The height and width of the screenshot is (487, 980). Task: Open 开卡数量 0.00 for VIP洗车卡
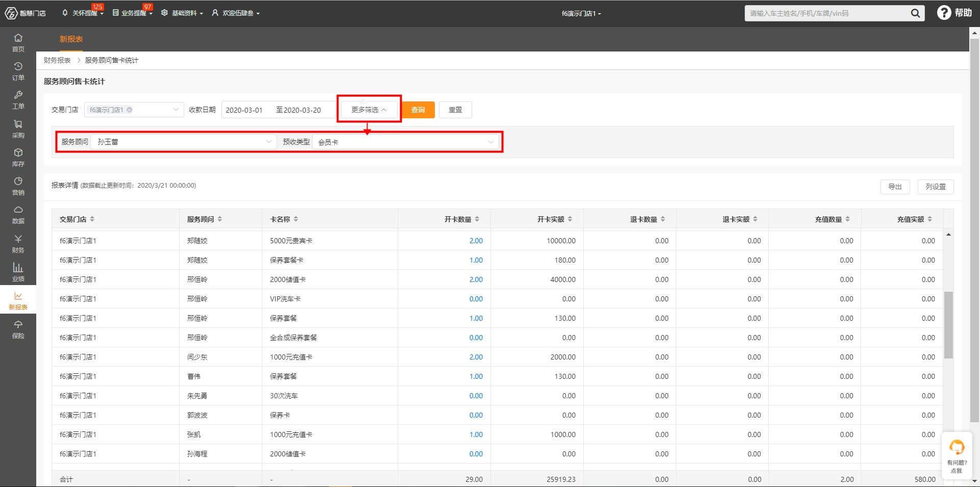tap(476, 299)
